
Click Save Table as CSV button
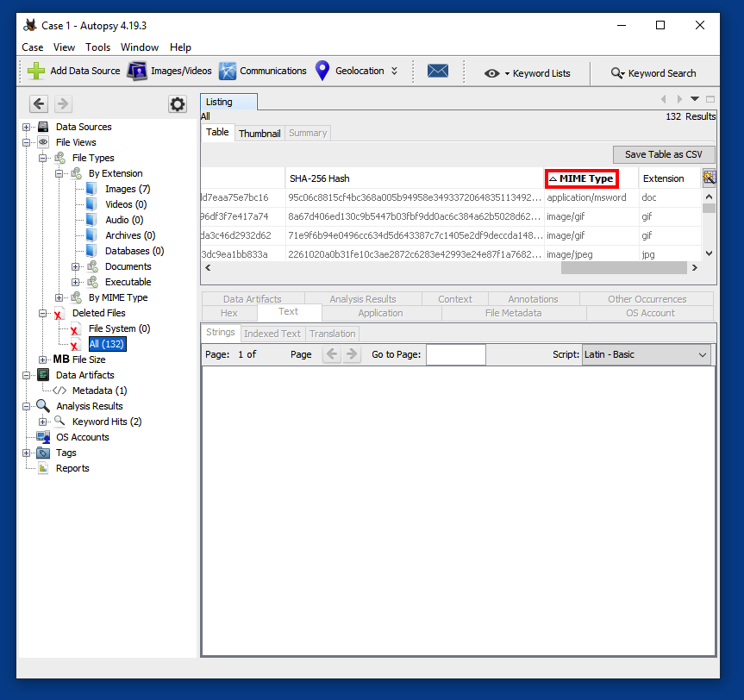click(663, 154)
